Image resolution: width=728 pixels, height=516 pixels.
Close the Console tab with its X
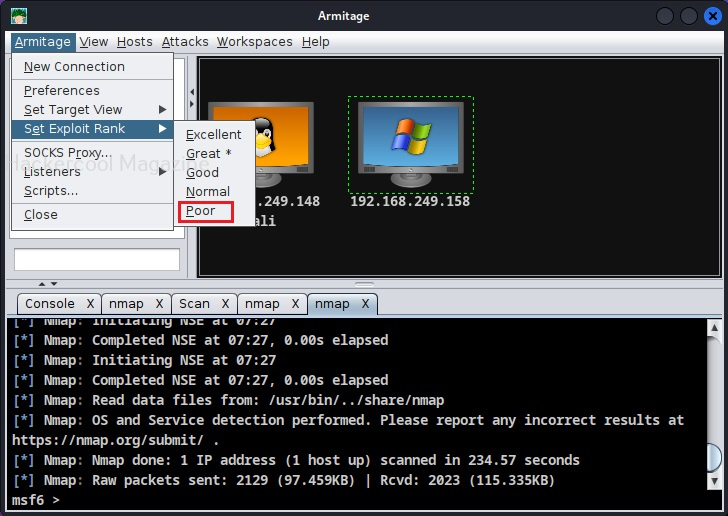pos(90,304)
